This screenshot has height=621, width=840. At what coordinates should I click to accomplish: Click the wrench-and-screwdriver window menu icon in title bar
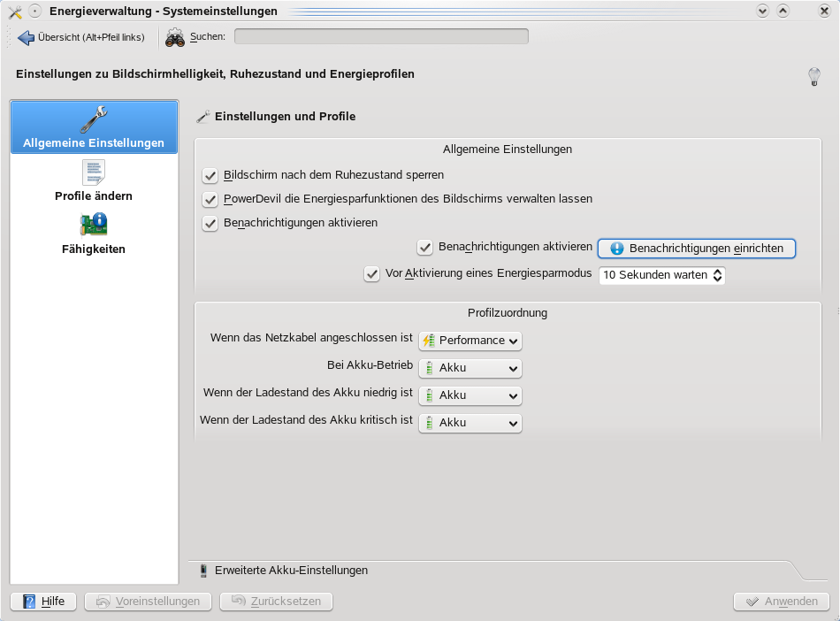pos(15,11)
